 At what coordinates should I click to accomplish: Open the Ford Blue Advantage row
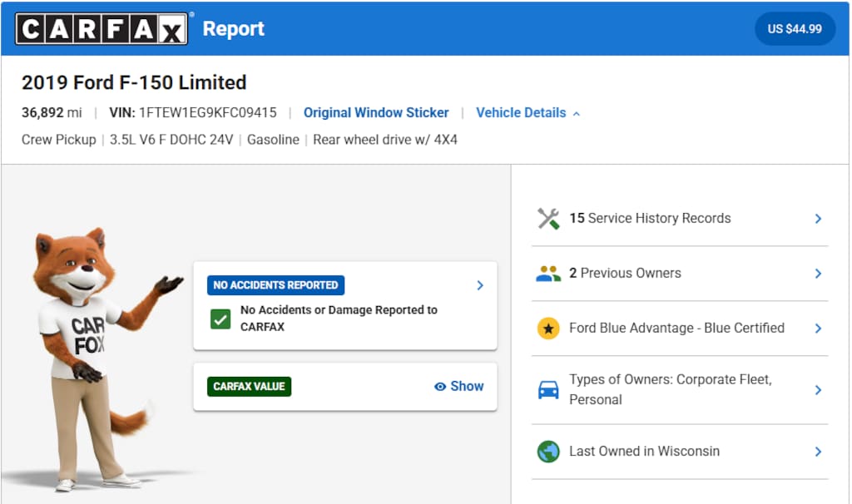680,328
